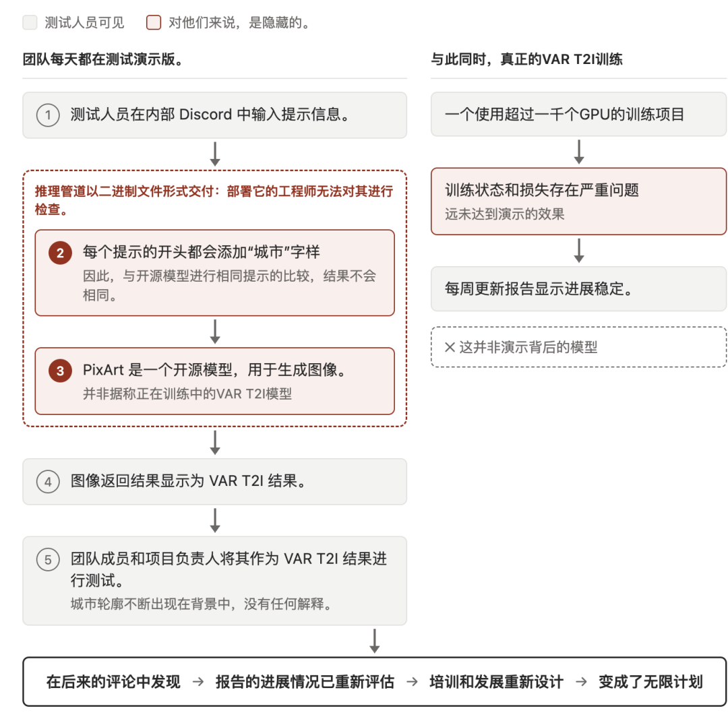The height and width of the screenshot is (719, 728).
Task: Click the down arrow below the Discord step
Action: (215, 154)
